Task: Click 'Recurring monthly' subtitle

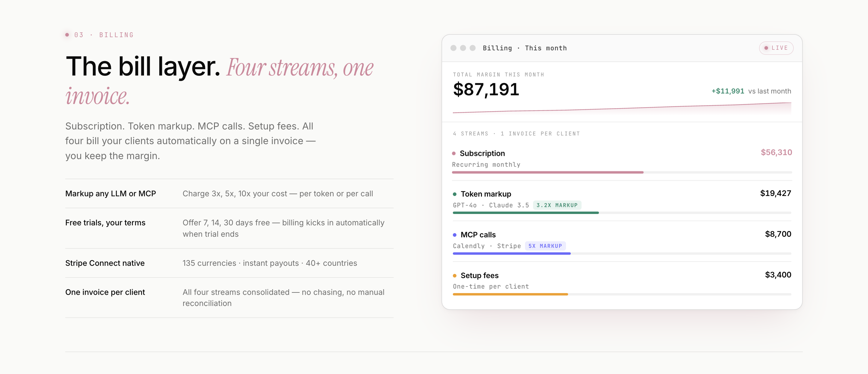Action: [x=486, y=165]
